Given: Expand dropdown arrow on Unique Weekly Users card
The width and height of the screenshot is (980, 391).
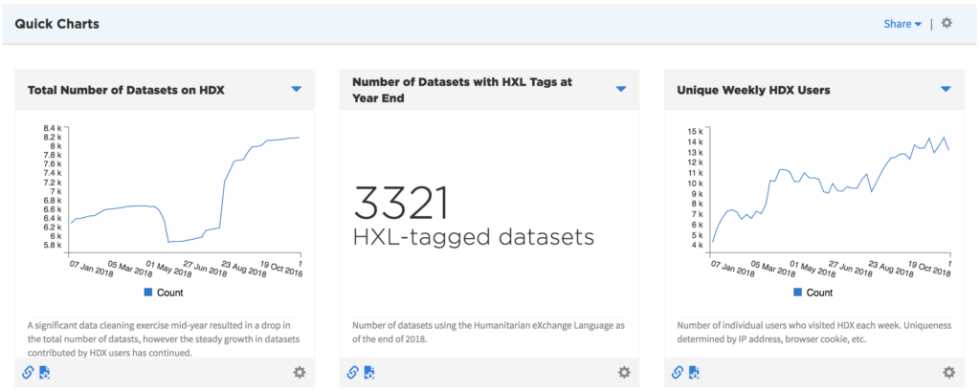Looking at the screenshot, I should (x=946, y=89).
